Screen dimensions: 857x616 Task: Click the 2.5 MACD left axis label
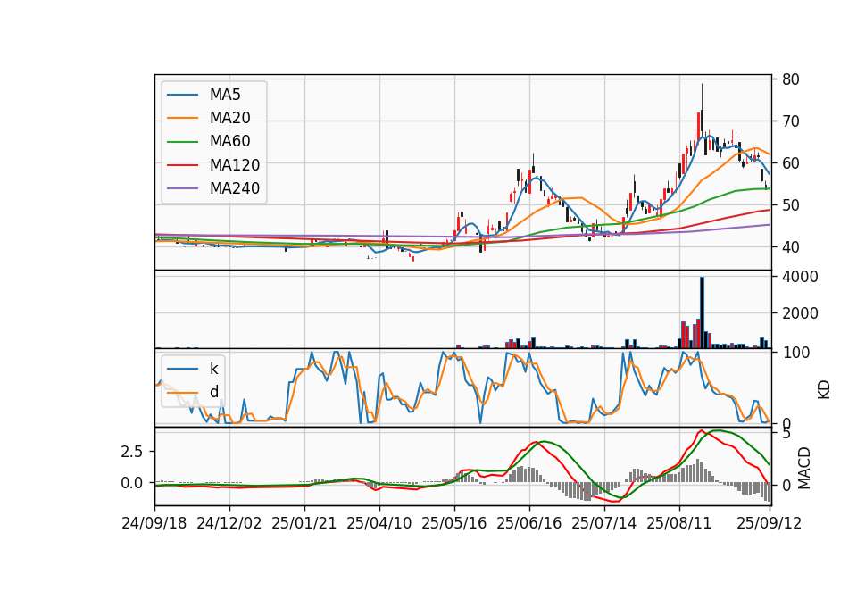pyautogui.click(x=132, y=452)
